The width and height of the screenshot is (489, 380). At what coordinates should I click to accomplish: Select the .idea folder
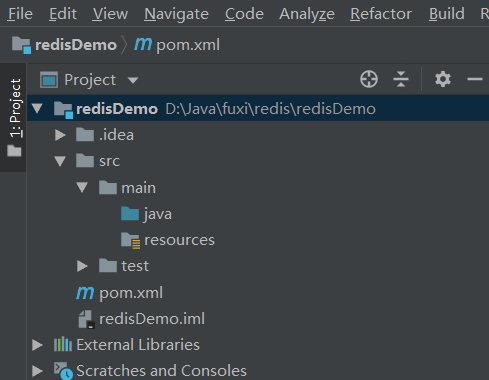pyautogui.click(x=116, y=135)
